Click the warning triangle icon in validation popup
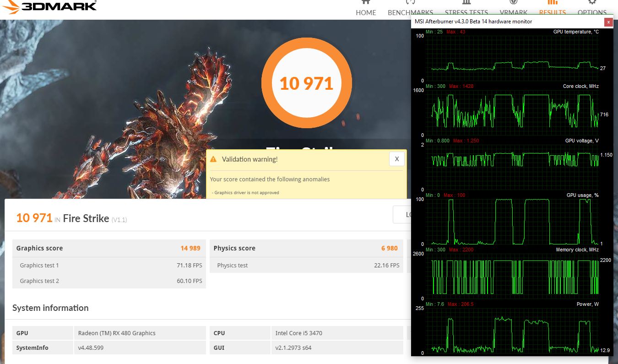 pyautogui.click(x=213, y=159)
